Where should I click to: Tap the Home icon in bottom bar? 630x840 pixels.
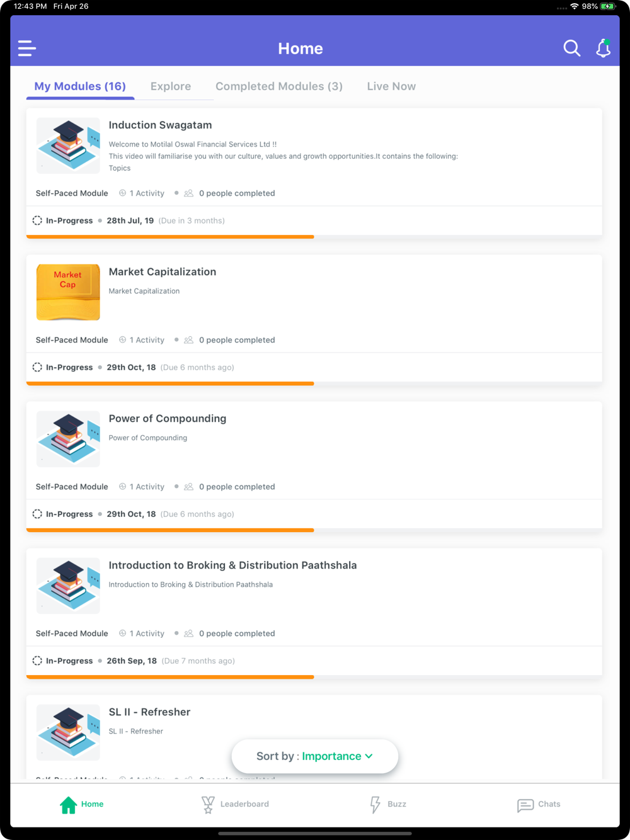tap(68, 804)
